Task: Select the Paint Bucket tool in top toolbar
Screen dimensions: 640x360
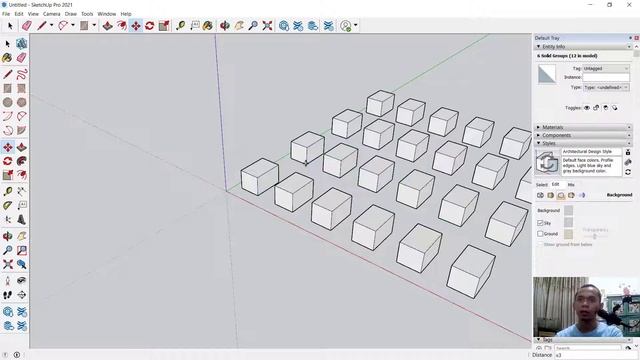Action: pos(208,26)
